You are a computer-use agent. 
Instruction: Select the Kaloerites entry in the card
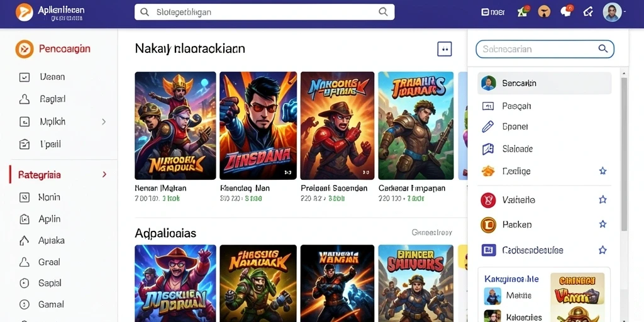click(x=513, y=316)
